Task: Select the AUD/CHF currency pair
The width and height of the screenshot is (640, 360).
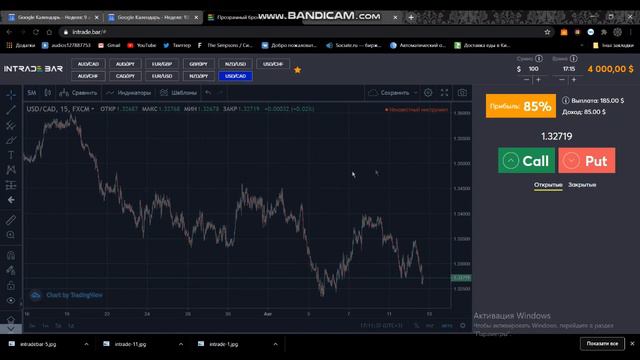Action: pos(88,76)
